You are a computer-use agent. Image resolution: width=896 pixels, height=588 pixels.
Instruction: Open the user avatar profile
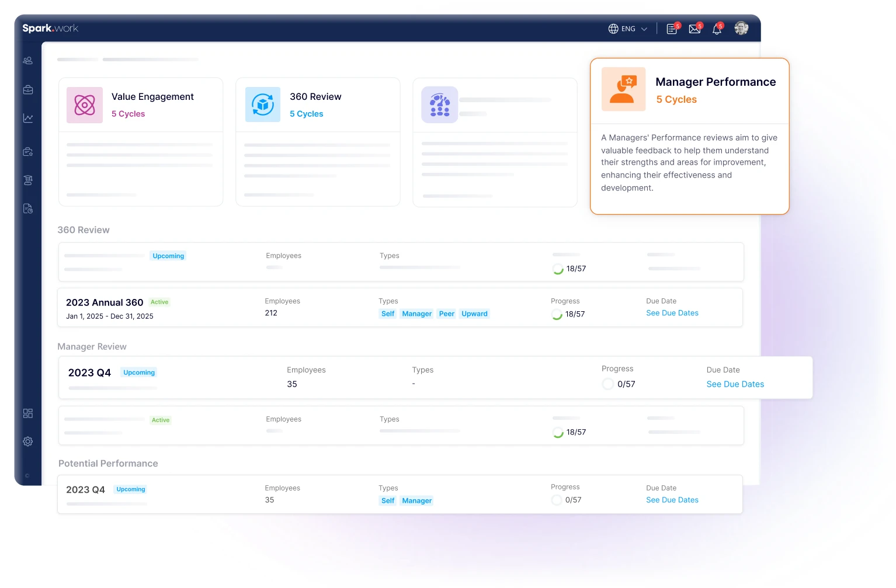pyautogui.click(x=741, y=28)
